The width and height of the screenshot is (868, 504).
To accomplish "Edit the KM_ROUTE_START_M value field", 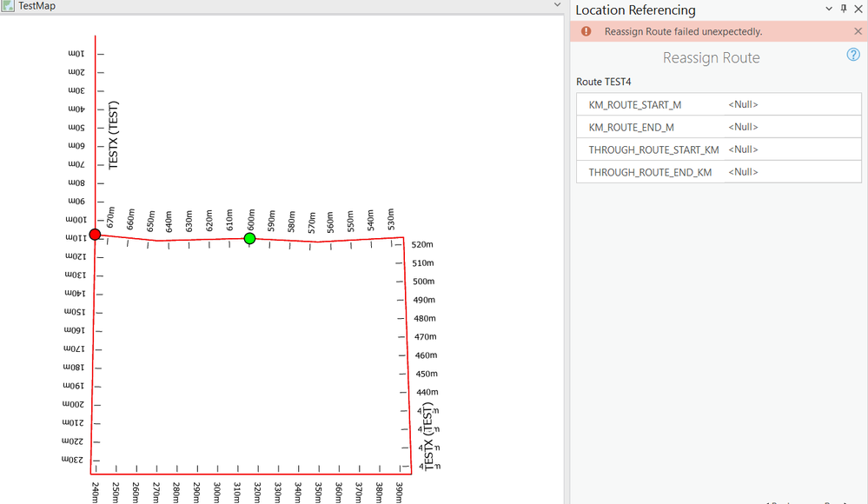I will click(x=792, y=104).
